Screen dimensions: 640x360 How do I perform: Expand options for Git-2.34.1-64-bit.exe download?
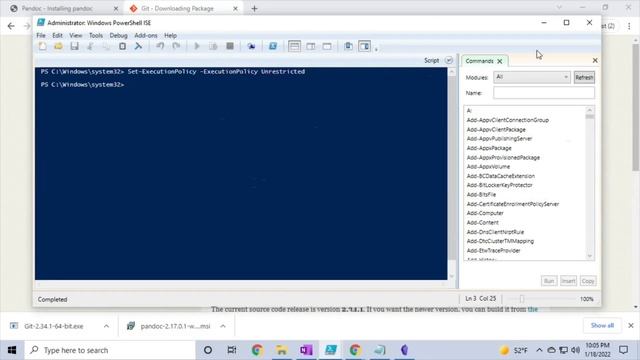106,326
